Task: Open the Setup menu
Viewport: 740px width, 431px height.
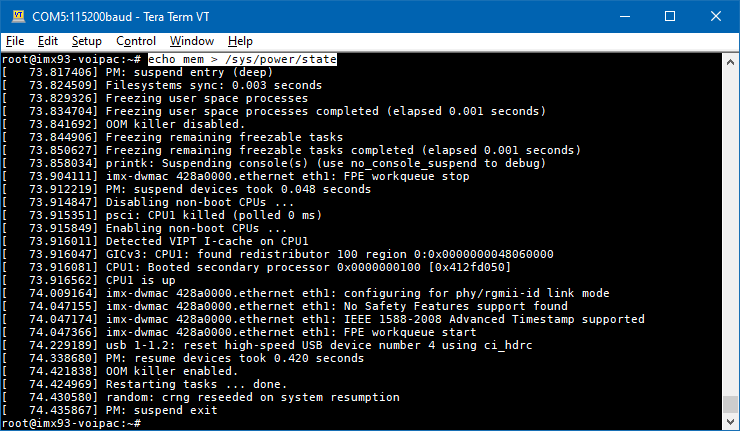Action: pos(86,41)
